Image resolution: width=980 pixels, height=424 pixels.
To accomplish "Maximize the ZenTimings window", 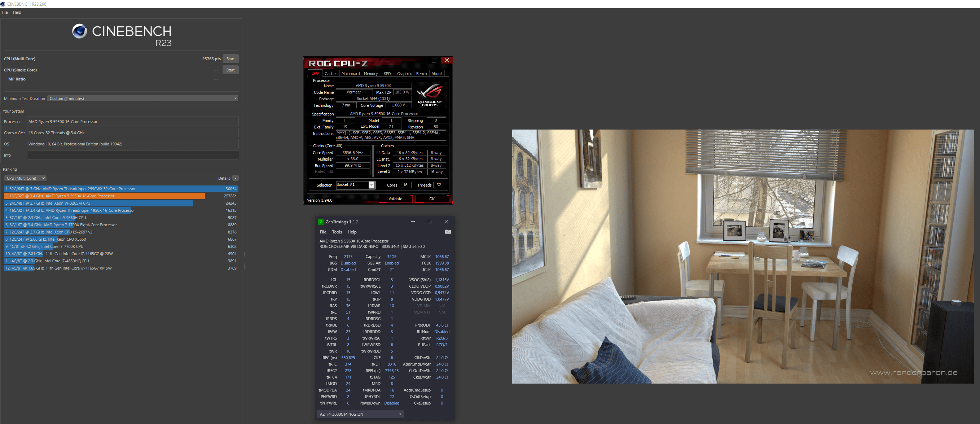I will (x=430, y=222).
